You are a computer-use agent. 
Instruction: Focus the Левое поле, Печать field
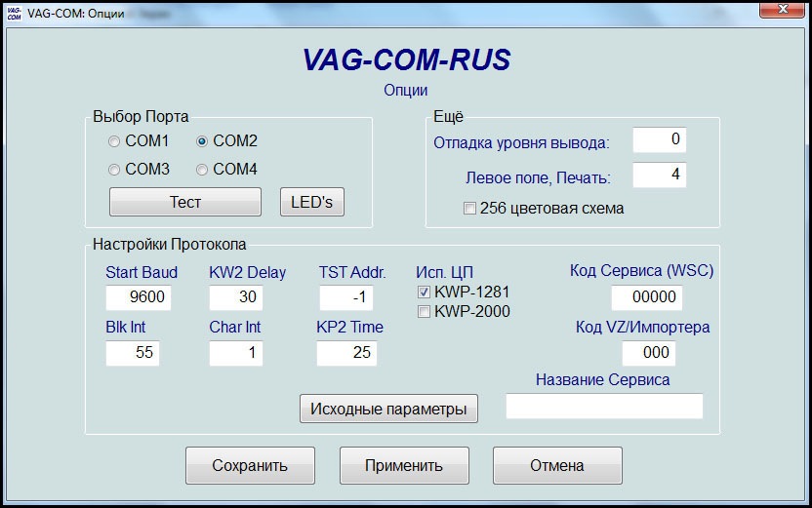pyautogui.click(x=659, y=175)
